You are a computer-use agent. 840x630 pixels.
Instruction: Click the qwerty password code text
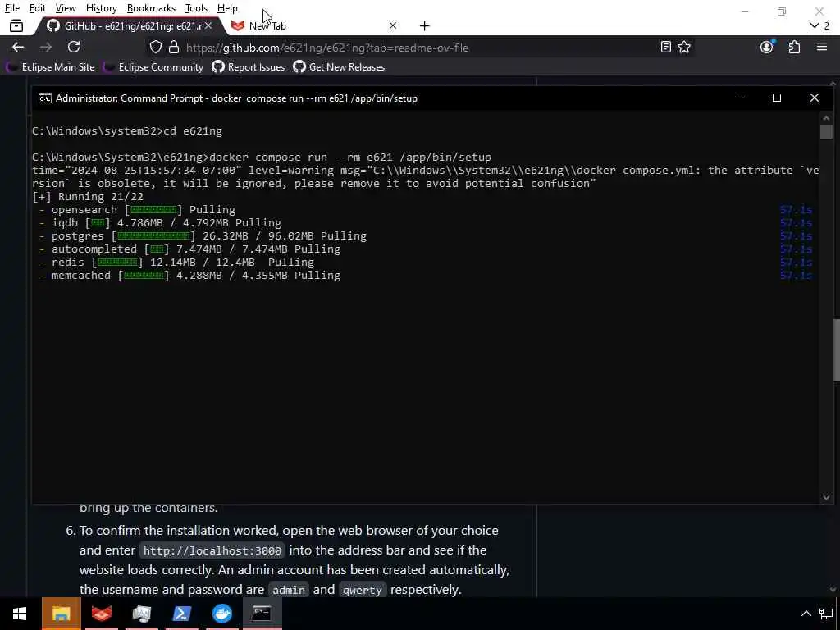[x=362, y=590]
